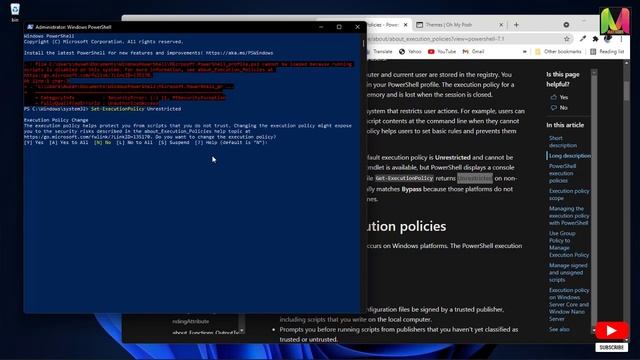Jump to PowerShell execution policies section

(x=562, y=173)
